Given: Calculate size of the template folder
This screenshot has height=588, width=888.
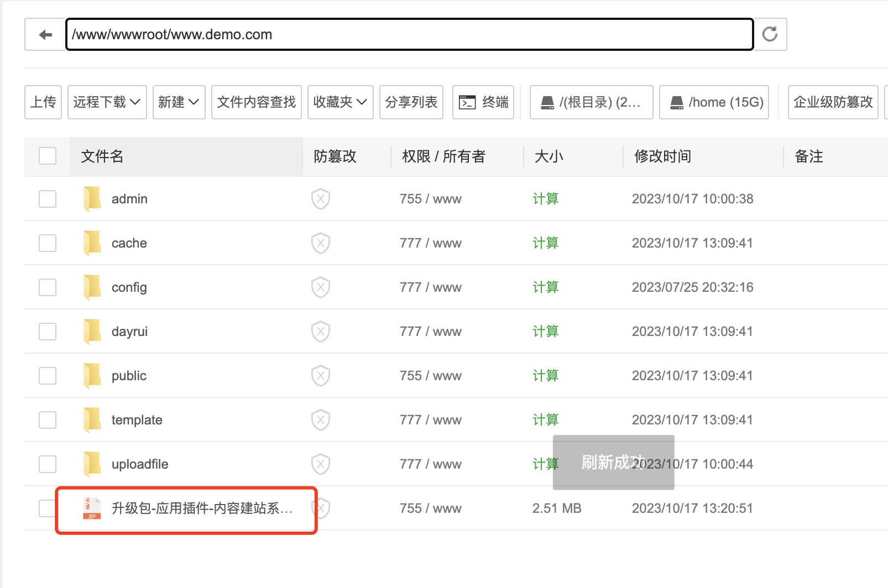Looking at the screenshot, I should (546, 420).
